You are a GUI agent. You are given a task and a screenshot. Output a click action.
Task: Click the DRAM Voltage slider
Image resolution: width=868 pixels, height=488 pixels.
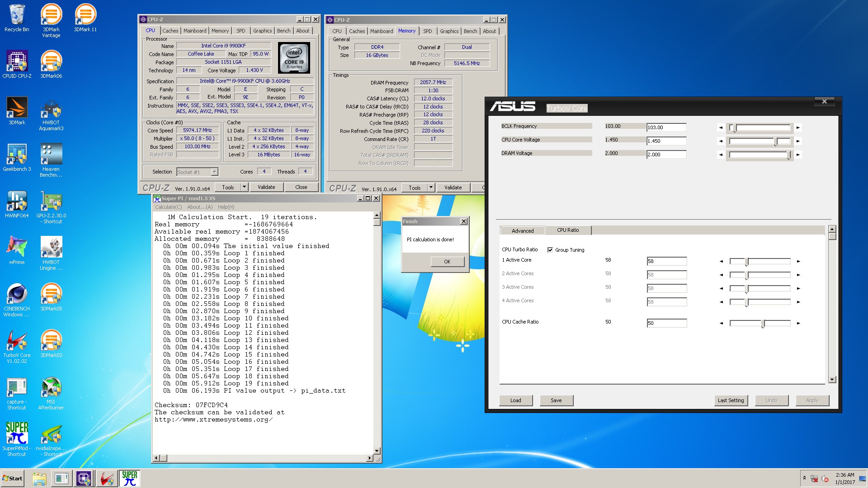(760, 155)
